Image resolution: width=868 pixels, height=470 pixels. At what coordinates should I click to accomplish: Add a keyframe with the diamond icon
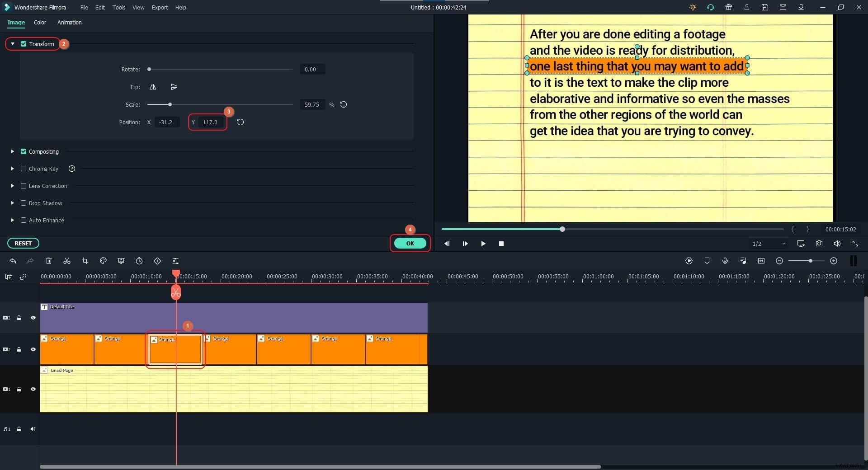[x=157, y=261]
